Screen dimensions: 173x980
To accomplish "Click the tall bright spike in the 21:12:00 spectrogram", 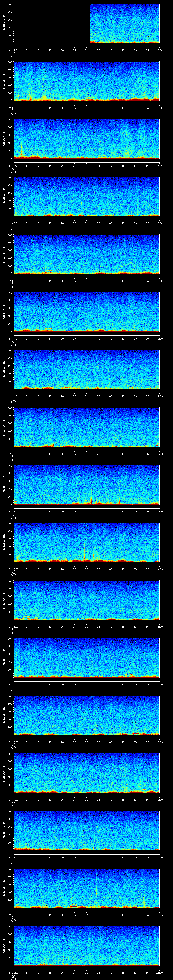I will coord(99,491).
